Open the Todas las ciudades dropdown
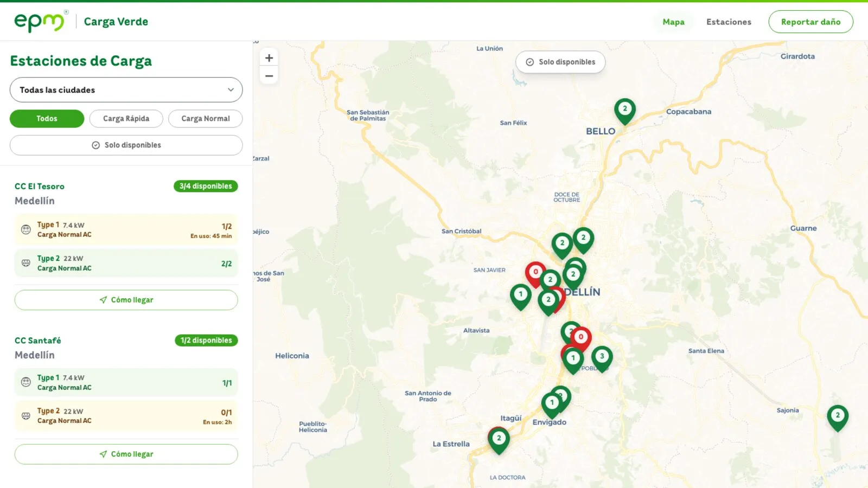This screenshot has height=488, width=868. coord(126,90)
